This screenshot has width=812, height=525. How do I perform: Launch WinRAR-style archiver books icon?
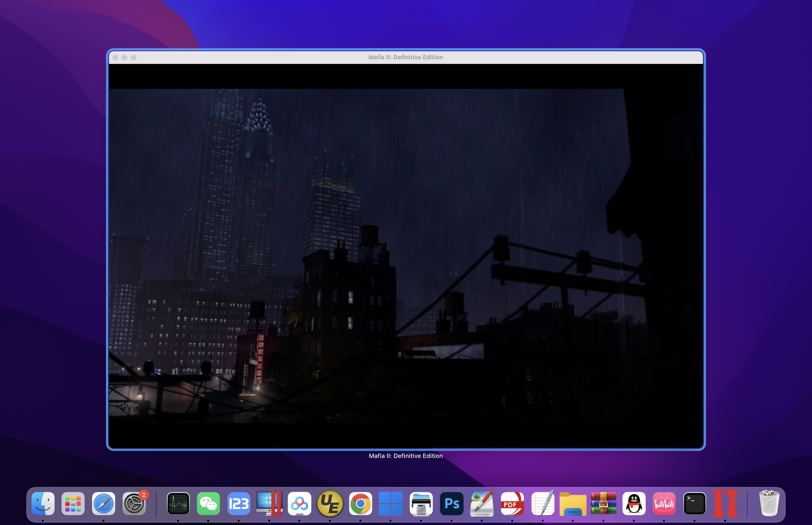pos(603,504)
